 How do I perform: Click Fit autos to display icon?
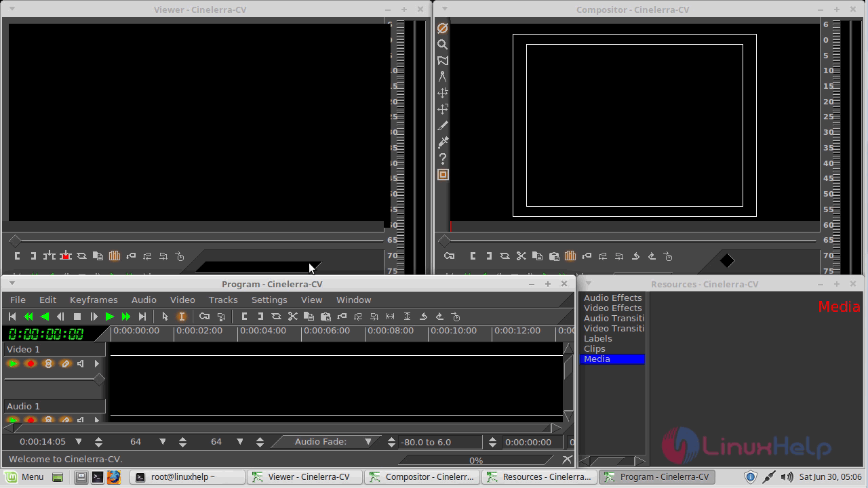(x=407, y=317)
